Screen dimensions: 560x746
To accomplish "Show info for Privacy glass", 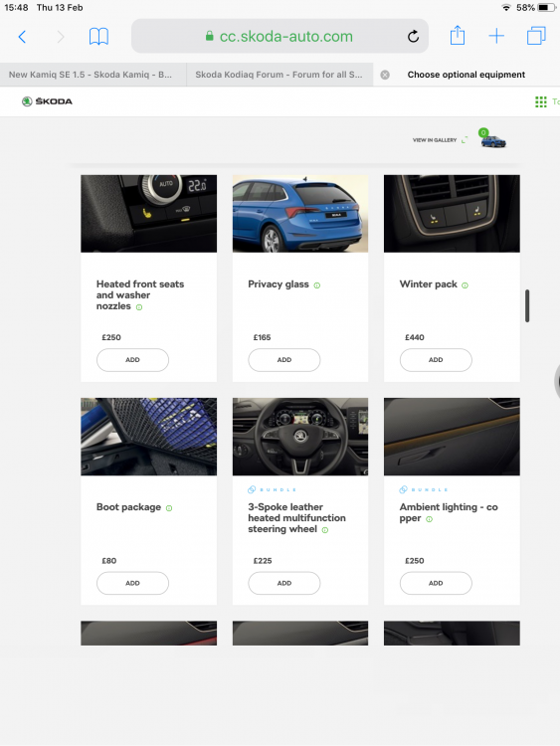I will point(317,285).
